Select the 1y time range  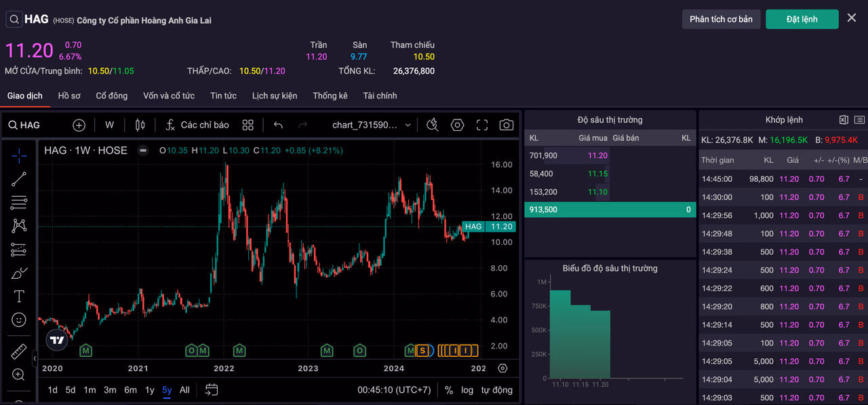coord(150,390)
